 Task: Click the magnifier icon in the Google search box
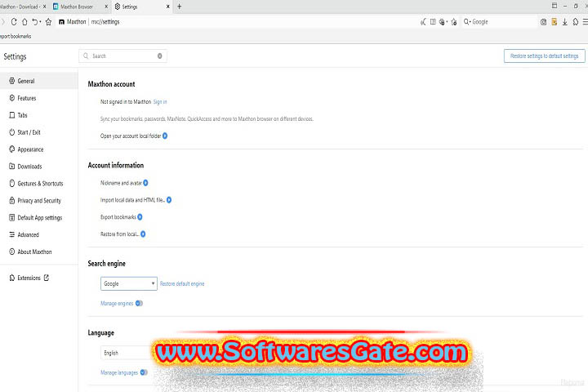point(467,22)
